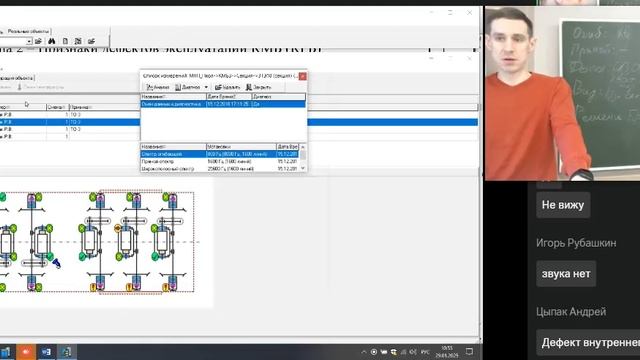Screen dimensions: 640x360
Task: Expand the combo box arrow in top toolbar
Action: 29,42
